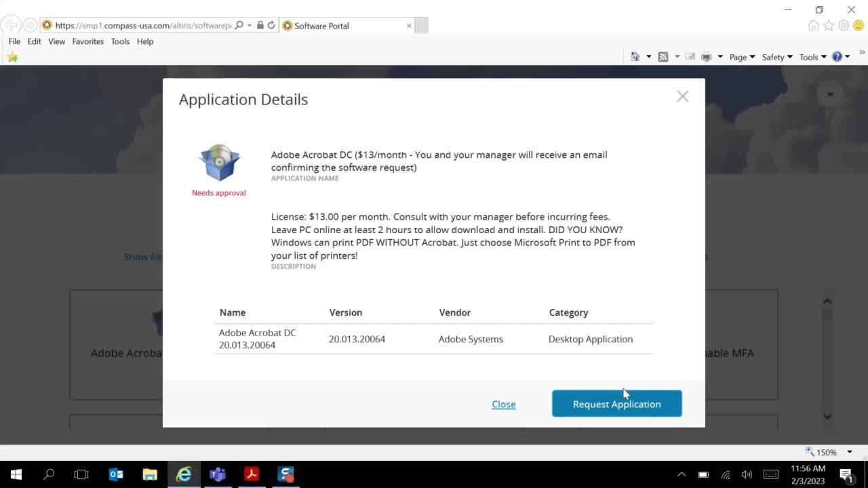This screenshot has width=868, height=488.
Task: Open the Tools menu in menu bar
Action: [x=120, y=41]
